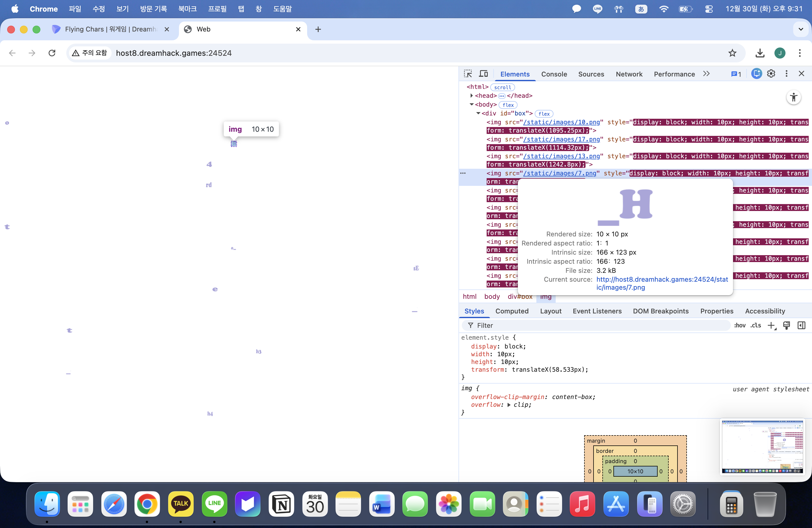Switch to the Console tab

[554, 74]
